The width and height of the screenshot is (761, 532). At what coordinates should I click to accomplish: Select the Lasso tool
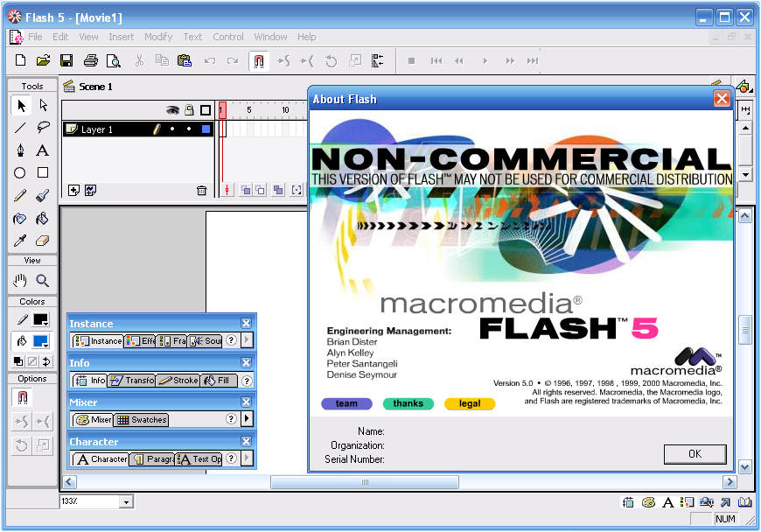click(43, 128)
